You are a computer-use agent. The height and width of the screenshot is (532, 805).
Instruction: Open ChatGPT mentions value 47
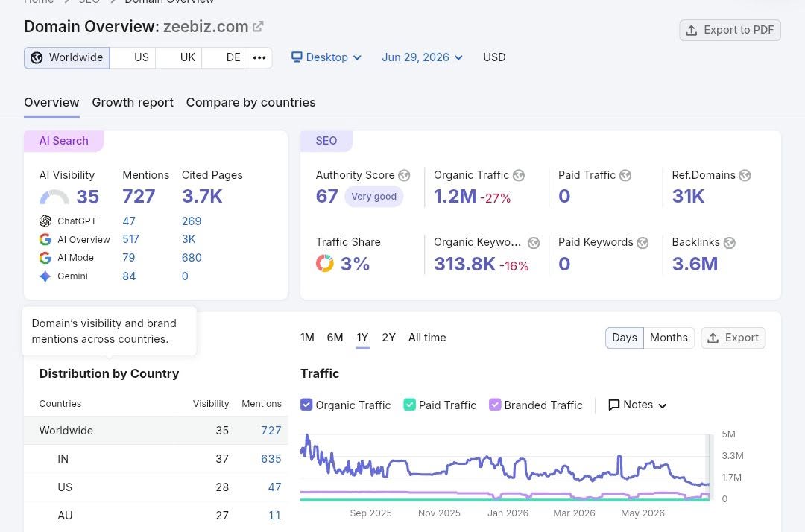pos(129,221)
